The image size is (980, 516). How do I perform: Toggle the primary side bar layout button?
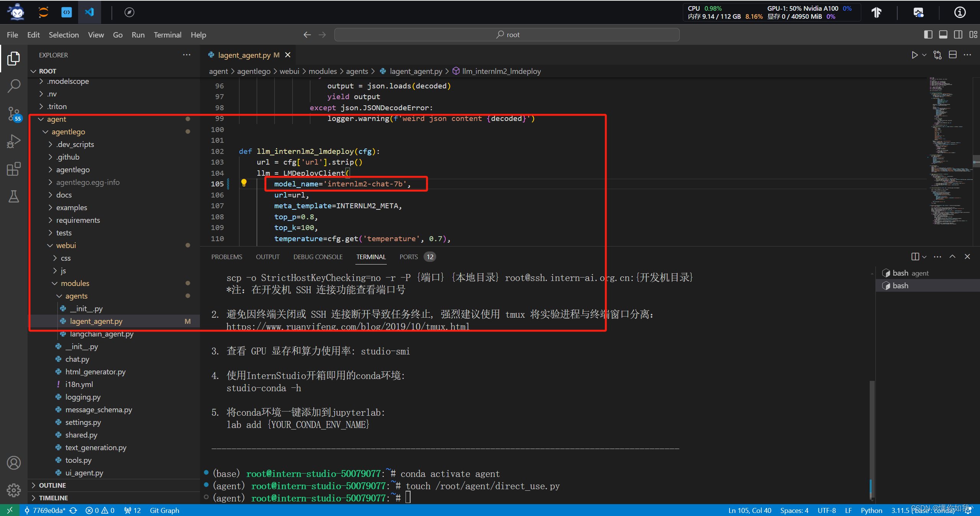click(x=928, y=35)
